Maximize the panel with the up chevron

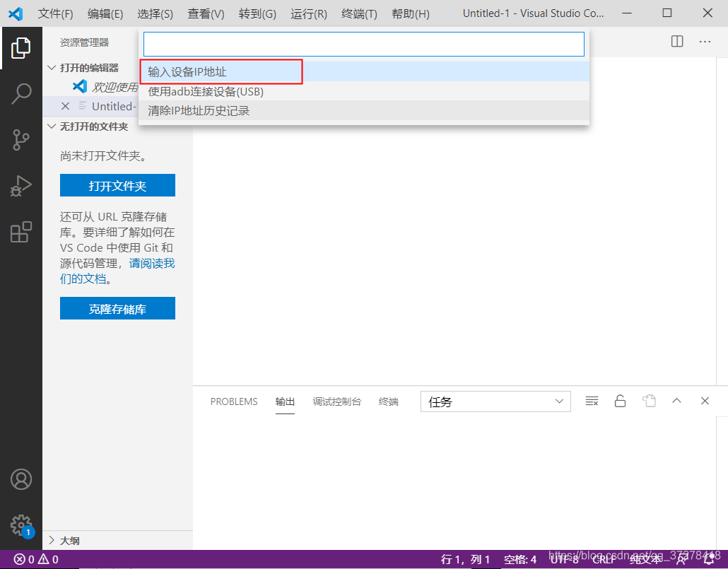[x=676, y=400]
